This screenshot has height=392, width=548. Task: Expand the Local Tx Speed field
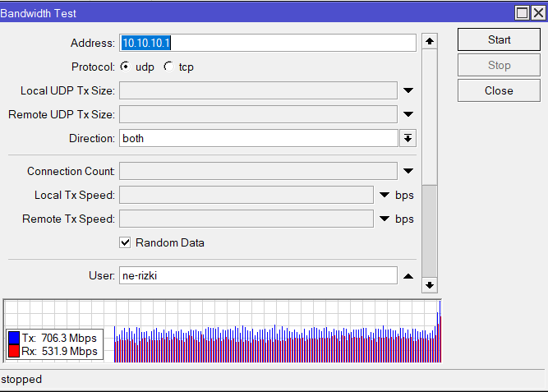click(x=385, y=195)
